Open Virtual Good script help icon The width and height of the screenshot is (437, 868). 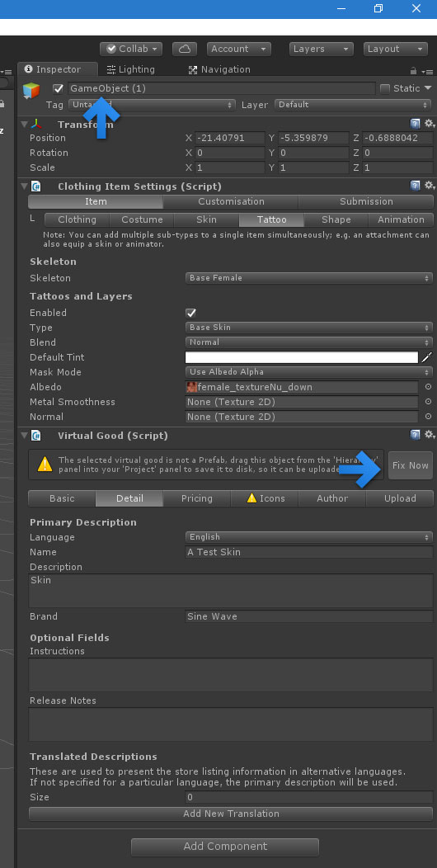click(415, 435)
